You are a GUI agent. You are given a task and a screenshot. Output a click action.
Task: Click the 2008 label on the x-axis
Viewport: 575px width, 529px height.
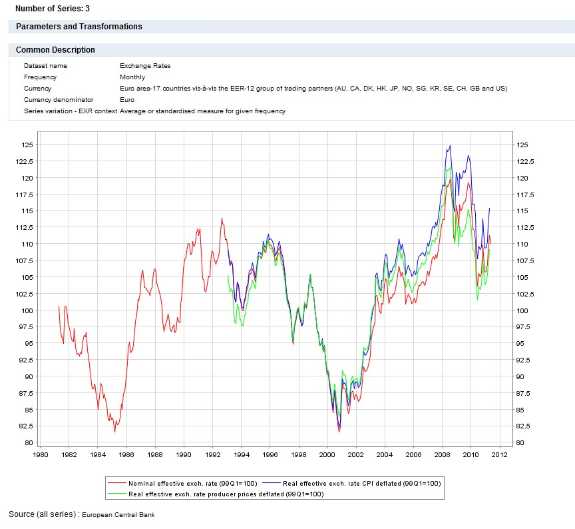click(442, 455)
